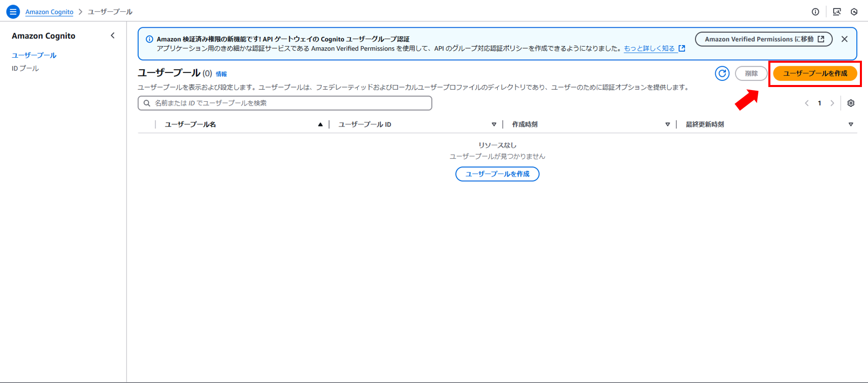Click the info circle icon at top right
Screen dimensions: 868x383
tap(815, 12)
